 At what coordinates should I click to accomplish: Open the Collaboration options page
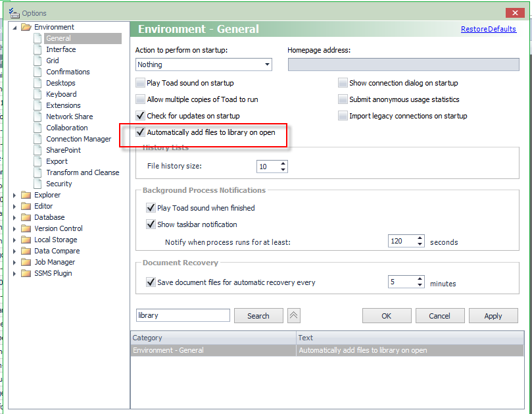[x=67, y=128]
